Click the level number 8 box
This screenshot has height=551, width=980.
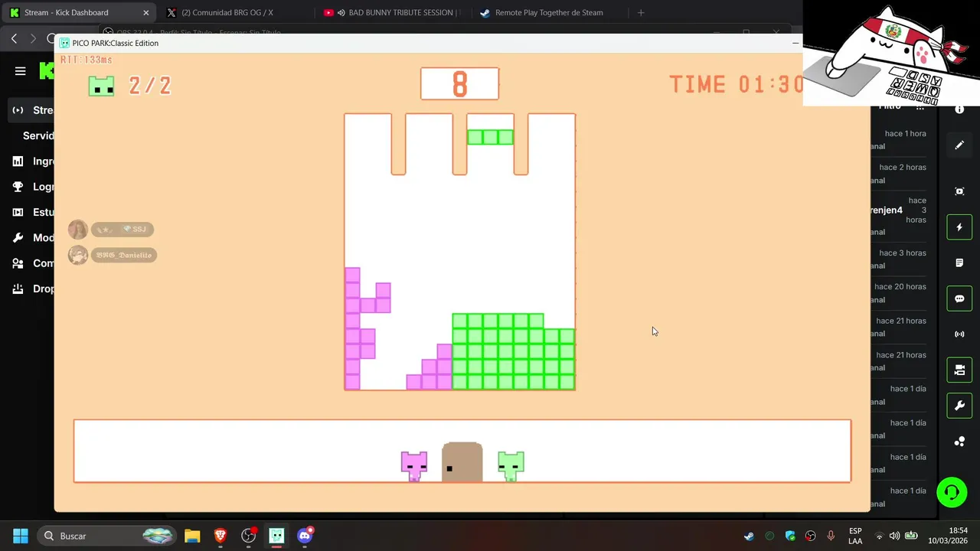[x=459, y=83]
